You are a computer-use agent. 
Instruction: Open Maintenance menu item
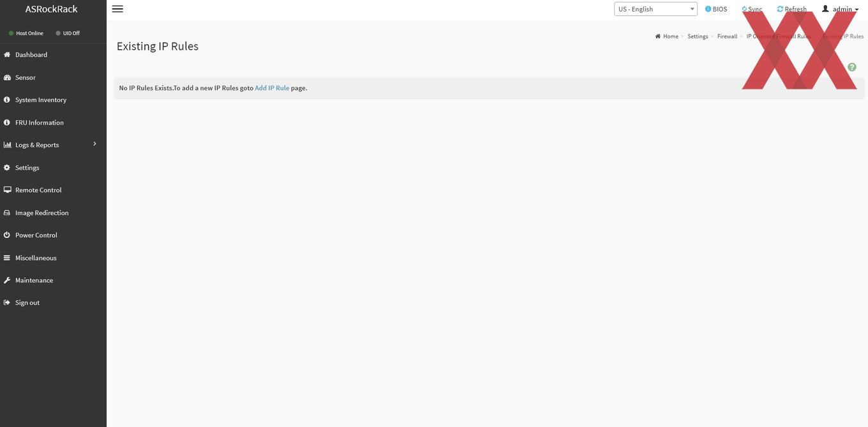click(34, 280)
